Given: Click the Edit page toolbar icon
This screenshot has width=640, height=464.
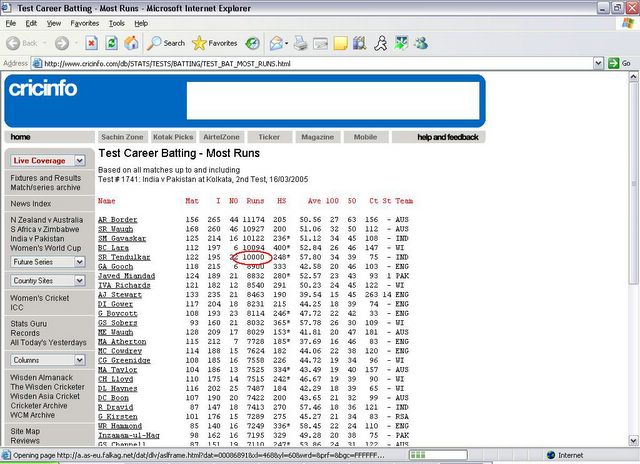Looking at the screenshot, I should [x=320, y=43].
